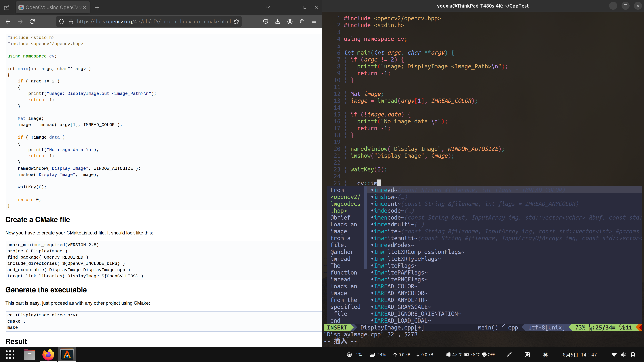Open new tab with plus button
Screen dimensions: 644x362
point(97,8)
